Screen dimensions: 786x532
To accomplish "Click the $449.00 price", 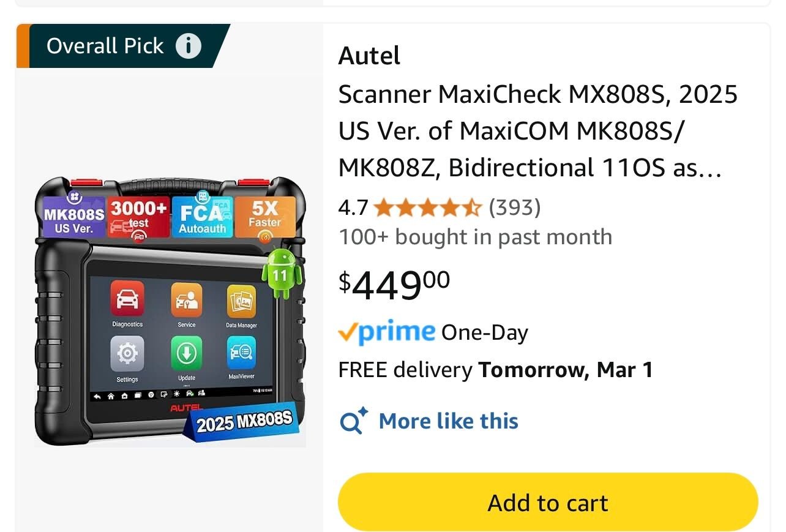I will click(x=395, y=285).
